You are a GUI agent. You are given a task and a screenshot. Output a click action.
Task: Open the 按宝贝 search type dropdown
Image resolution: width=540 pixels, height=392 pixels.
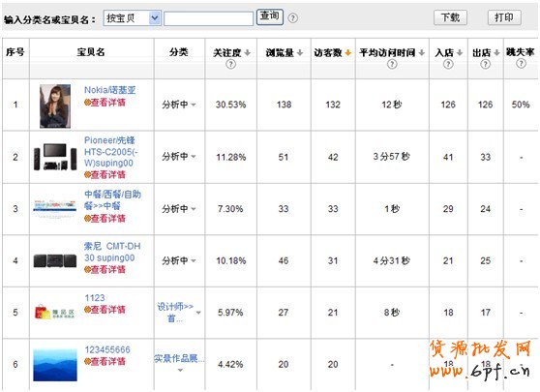click(133, 18)
